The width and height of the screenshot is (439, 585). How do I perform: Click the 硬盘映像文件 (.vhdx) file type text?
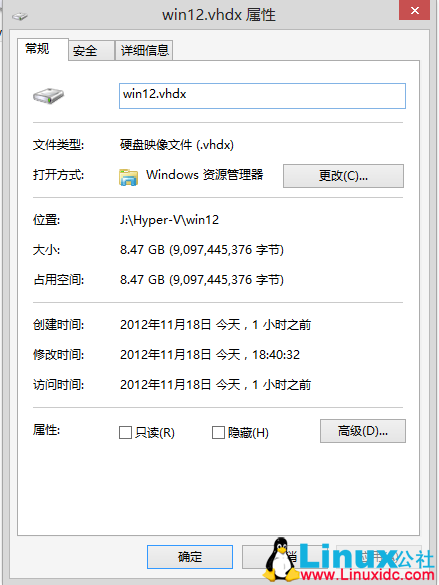(177, 145)
